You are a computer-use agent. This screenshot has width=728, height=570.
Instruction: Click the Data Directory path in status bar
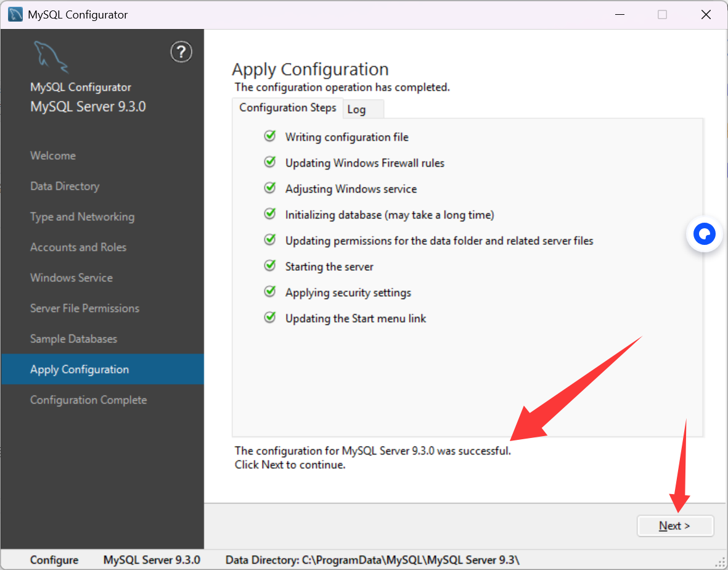tap(372, 560)
